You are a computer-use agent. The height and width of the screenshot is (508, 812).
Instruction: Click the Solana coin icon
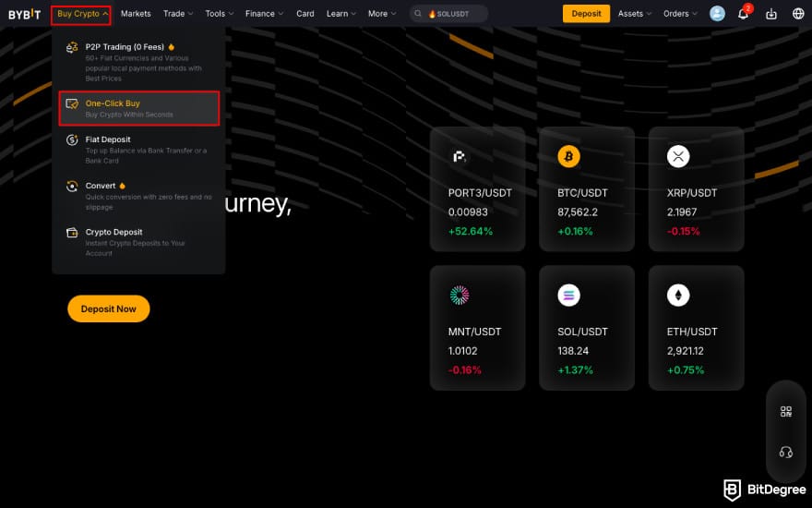[568, 295]
